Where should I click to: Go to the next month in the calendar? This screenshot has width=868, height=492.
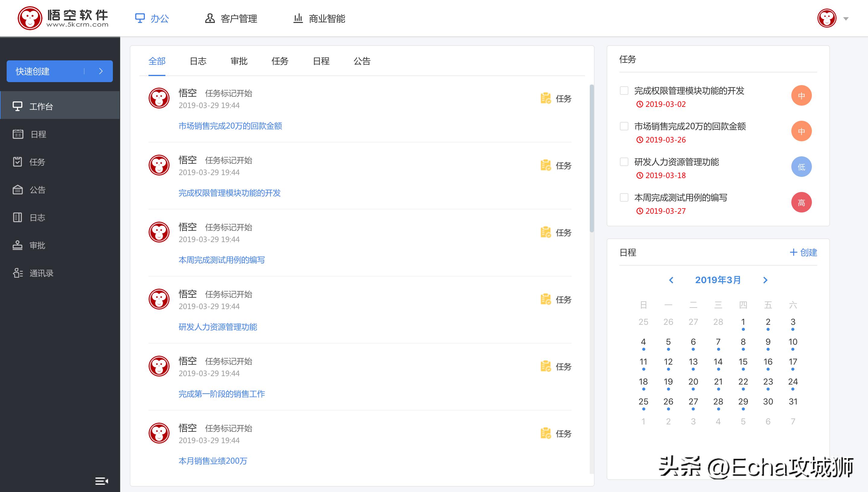765,280
